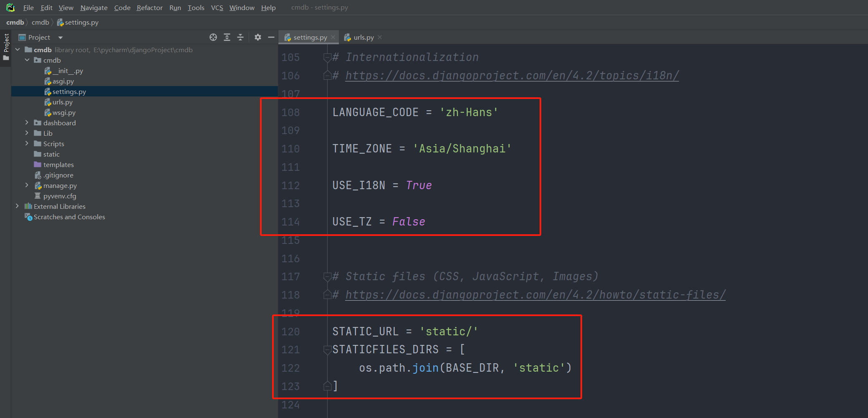Open the Tools menu
This screenshot has height=418, width=868.
coord(196,8)
